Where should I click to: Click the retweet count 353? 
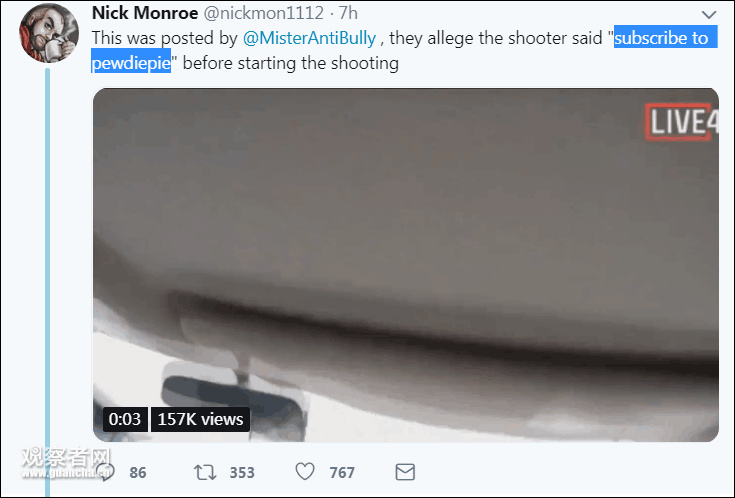point(242,473)
